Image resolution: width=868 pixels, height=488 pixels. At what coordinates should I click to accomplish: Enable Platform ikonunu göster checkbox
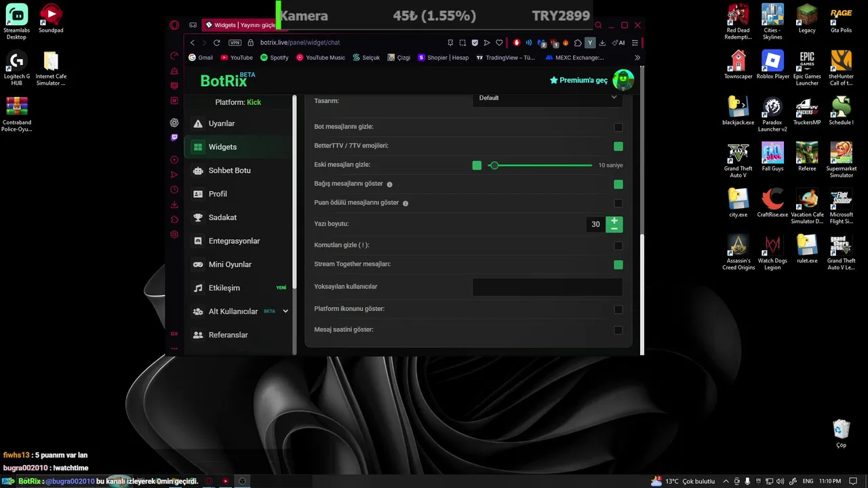click(618, 310)
